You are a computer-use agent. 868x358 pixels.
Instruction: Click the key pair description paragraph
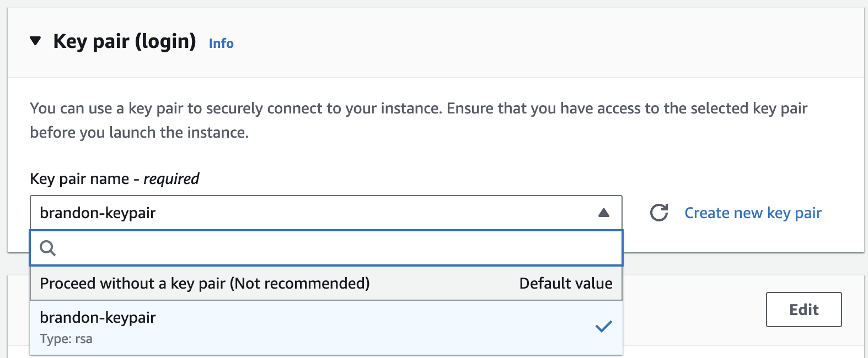(x=419, y=120)
